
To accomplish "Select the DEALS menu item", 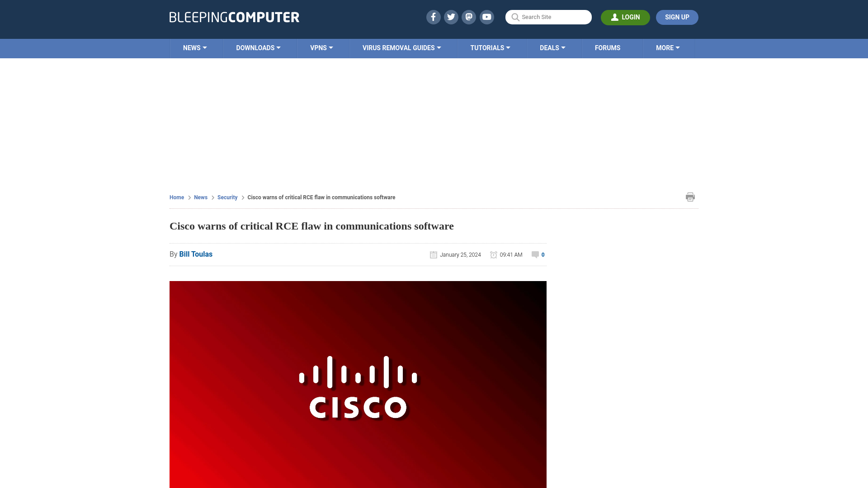I will (x=552, y=47).
